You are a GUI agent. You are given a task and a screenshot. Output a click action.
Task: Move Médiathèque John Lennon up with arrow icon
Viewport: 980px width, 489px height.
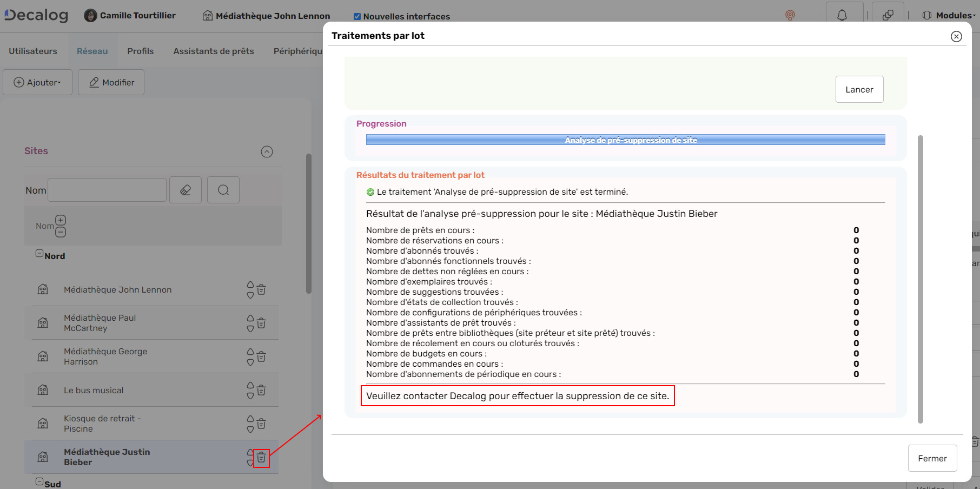coord(249,285)
